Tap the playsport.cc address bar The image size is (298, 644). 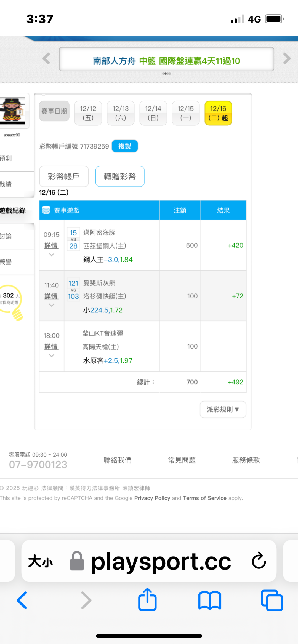[161, 561]
